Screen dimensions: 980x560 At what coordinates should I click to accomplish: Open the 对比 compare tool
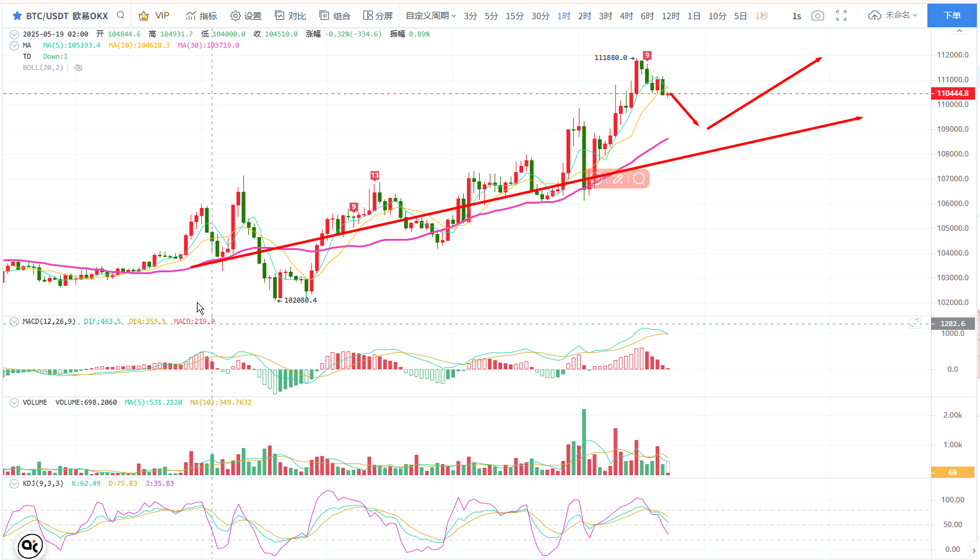click(x=290, y=15)
